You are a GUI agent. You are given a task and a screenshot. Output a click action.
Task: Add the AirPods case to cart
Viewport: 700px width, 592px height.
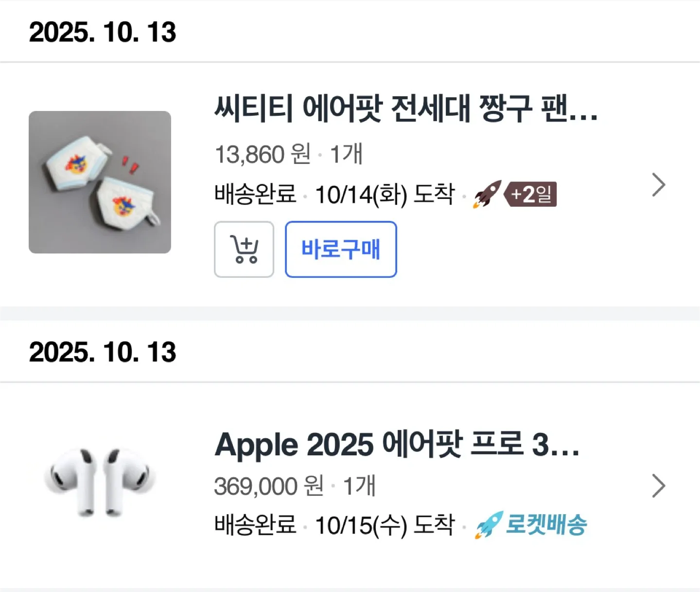click(x=244, y=249)
